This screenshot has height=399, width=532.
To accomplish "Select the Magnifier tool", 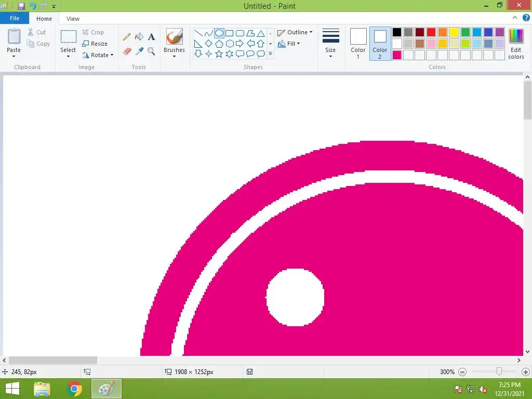I will (151, 51).
